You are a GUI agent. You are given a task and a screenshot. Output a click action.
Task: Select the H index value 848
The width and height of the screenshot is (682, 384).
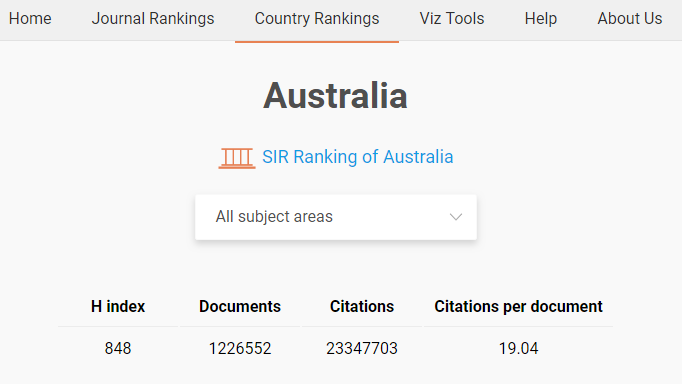pos(118,348)
